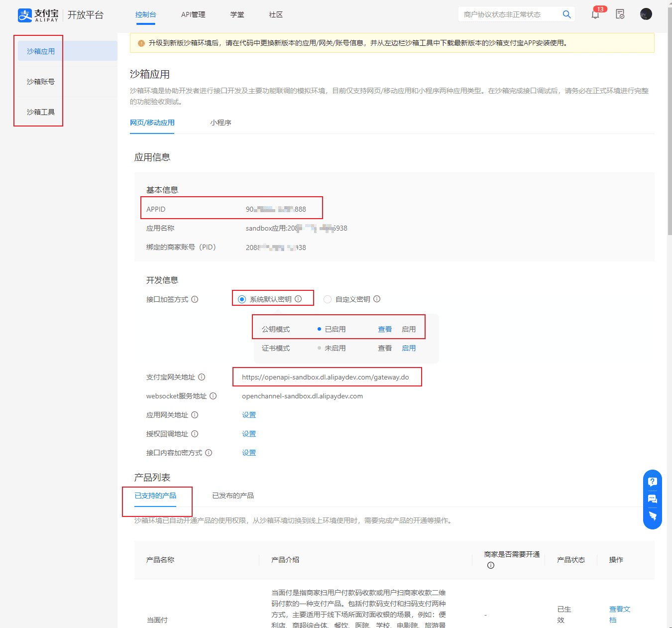Screen dimensions: 672x628
Task: Open the document list icon in header
Action: (x=620, y=14)
